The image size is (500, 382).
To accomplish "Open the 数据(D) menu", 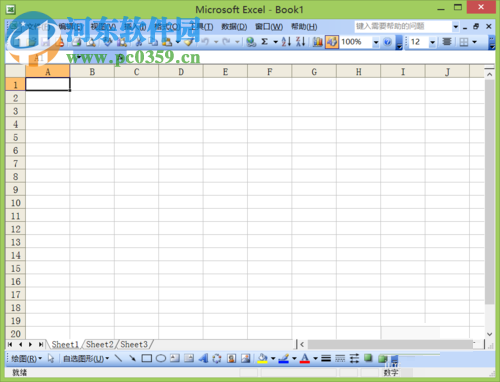I will pyautogui.click(x=234, y=27).
